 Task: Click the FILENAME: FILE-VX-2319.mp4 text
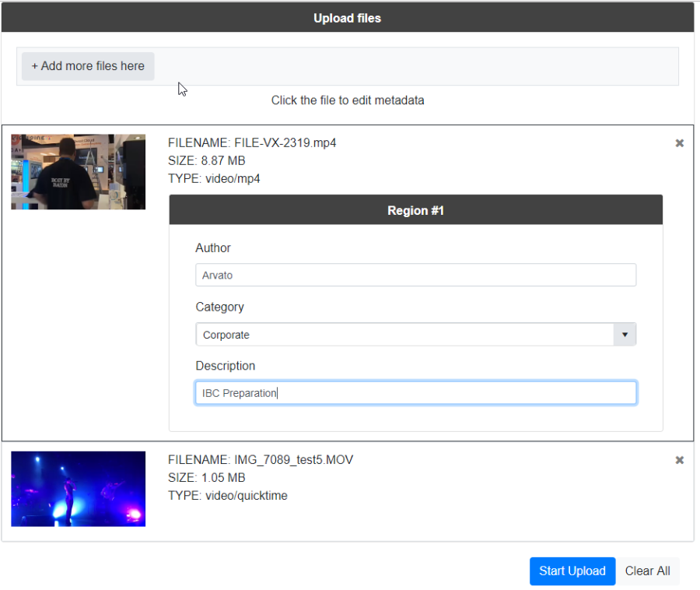(252, 143)
